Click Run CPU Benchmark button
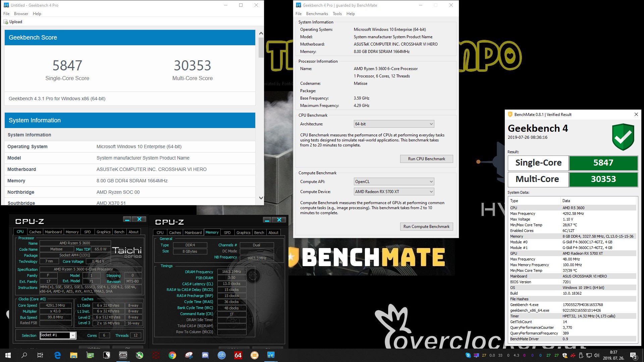 (x=426, y=159)
